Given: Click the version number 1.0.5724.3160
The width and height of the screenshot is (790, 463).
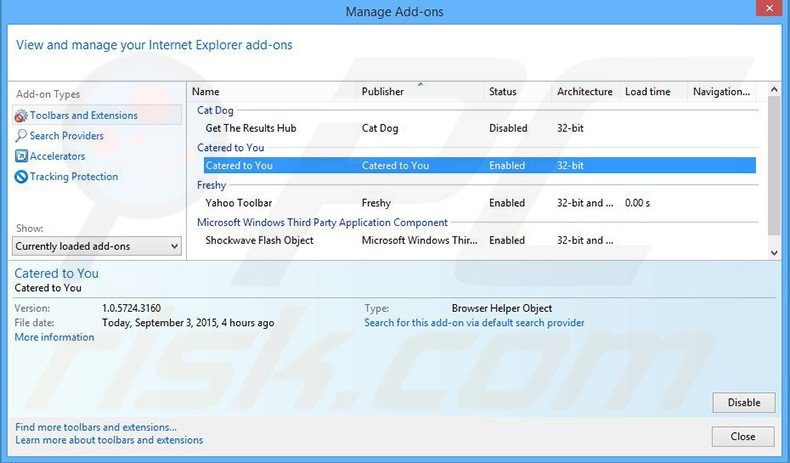Looking at the screenshot, I should (131, 308).
